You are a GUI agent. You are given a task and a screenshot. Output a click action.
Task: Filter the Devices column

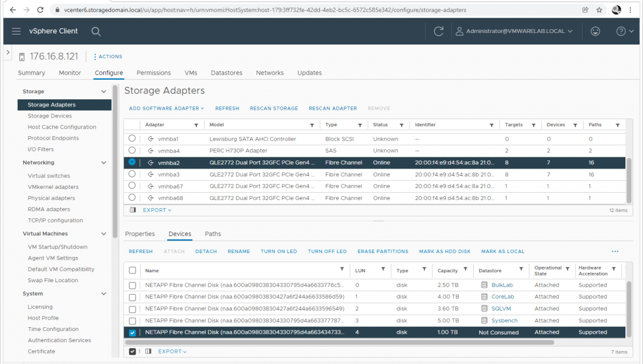575,125
